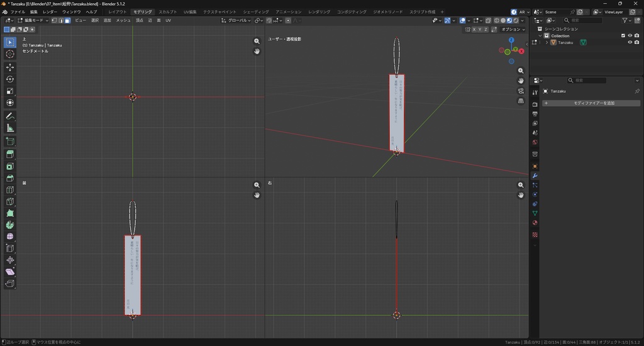The height and width of the screenshot is (346, 644).
Task: Open グローバル transform orientation dropdown
Action: [x=236, y=20]
